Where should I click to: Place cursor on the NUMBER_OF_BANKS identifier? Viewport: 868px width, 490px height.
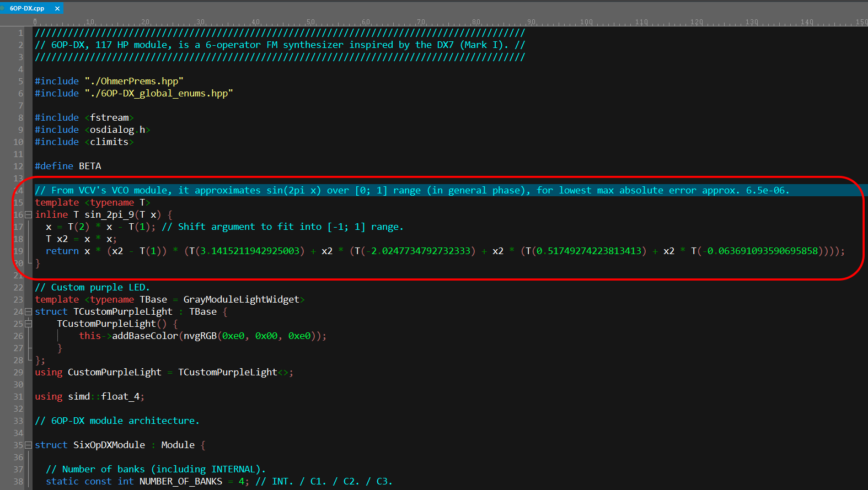[x=180, y=482]
